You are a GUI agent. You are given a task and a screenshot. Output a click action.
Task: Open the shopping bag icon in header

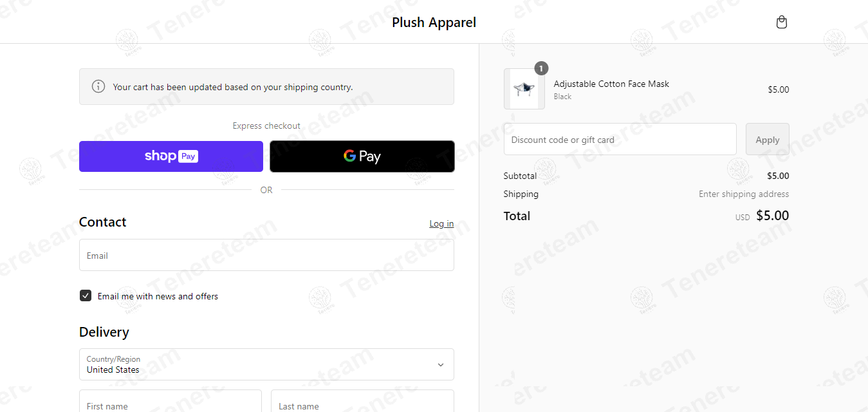tap(782, 23)
